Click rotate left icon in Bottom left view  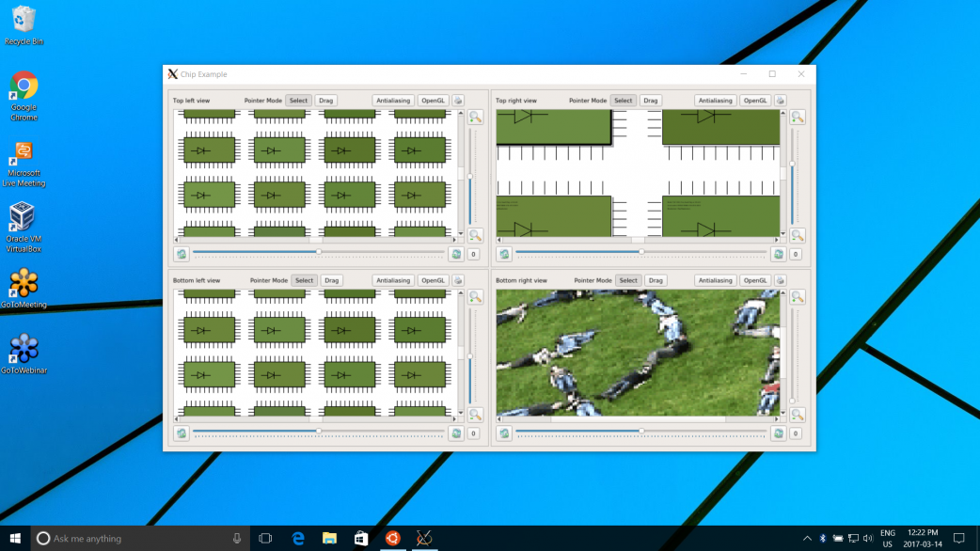tap(182, 433)
